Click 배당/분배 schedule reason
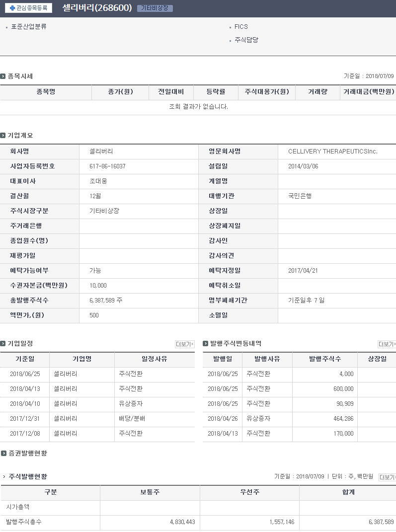Screen dimensions: 396x532 click(132, 419)
